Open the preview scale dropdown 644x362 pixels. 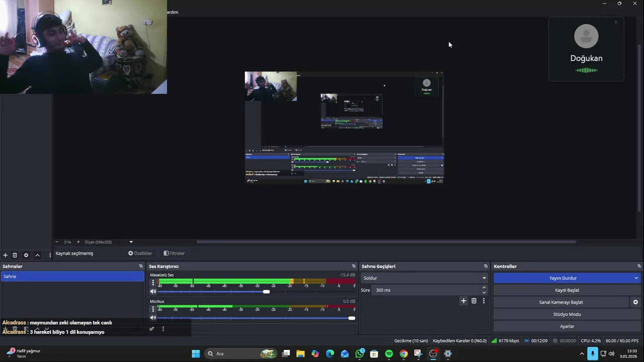coord(131,242)
